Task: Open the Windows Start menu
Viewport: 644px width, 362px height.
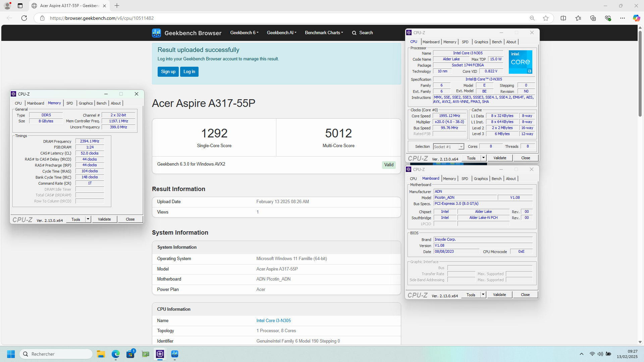Action: [x=11, y=354]
